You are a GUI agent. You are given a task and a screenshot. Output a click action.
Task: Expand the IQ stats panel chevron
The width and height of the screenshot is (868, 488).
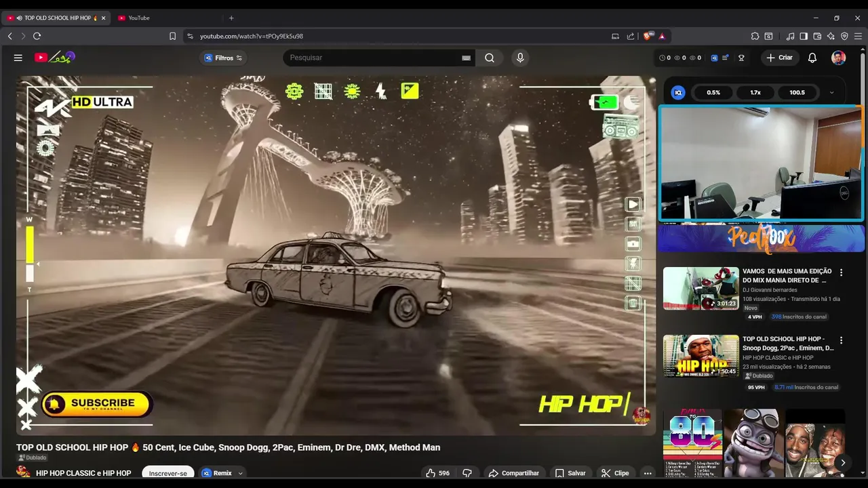coord(831,93)
